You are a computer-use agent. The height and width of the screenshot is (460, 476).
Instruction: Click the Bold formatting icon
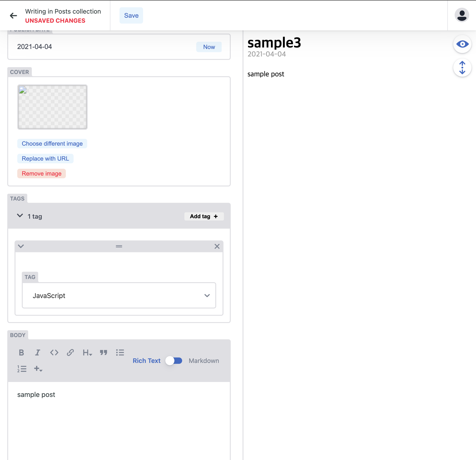tap(21, 352)
